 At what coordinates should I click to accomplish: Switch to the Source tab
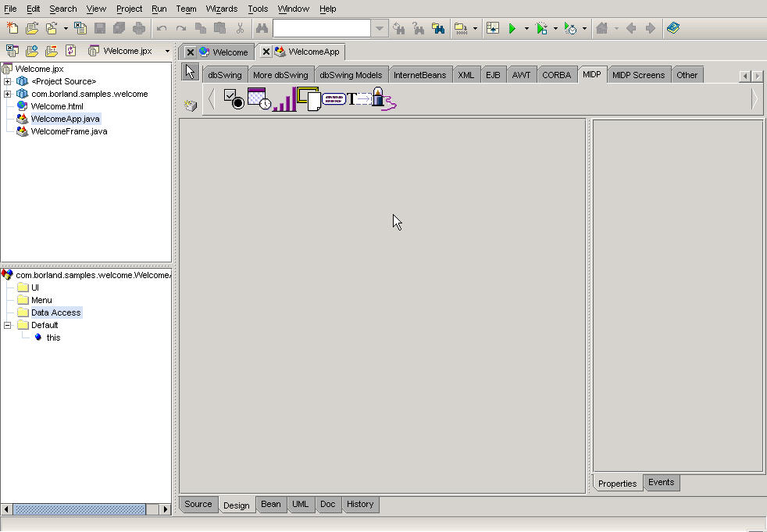tap(198, 505)
